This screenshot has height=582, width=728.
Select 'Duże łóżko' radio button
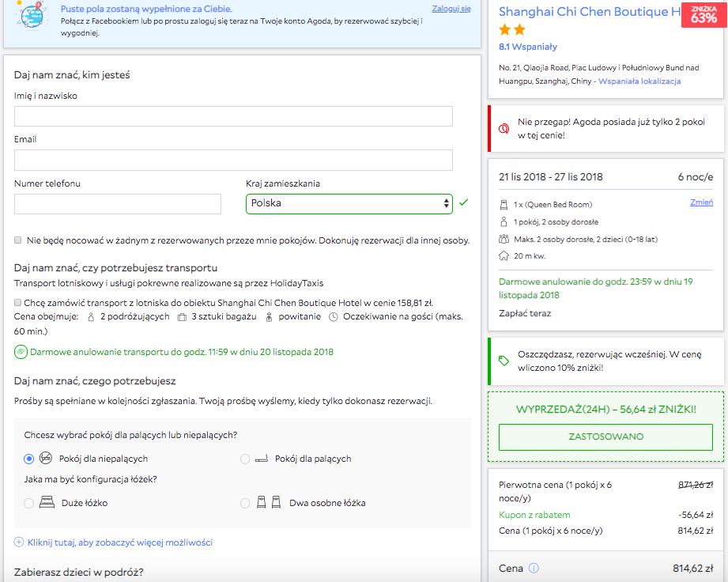click(x=28, y=503)
